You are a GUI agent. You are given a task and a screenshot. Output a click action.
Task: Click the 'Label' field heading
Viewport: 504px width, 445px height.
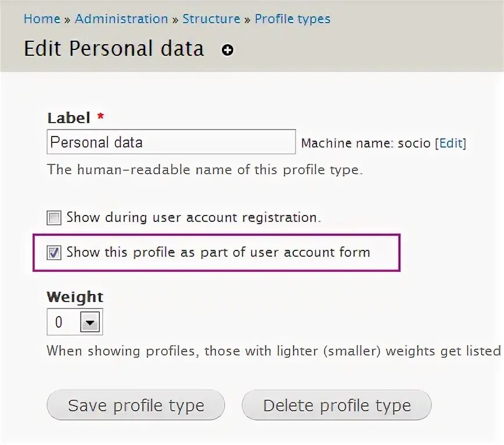69,118
